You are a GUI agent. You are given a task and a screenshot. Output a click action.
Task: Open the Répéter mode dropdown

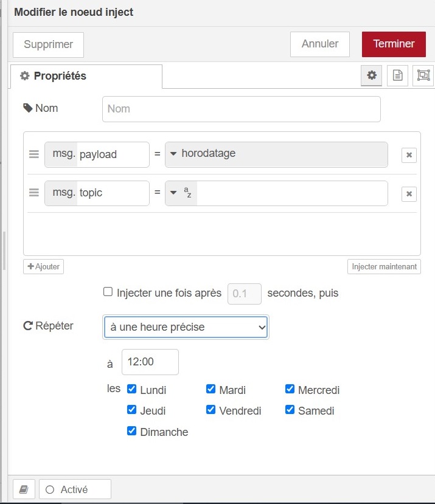tap(186, 327)
